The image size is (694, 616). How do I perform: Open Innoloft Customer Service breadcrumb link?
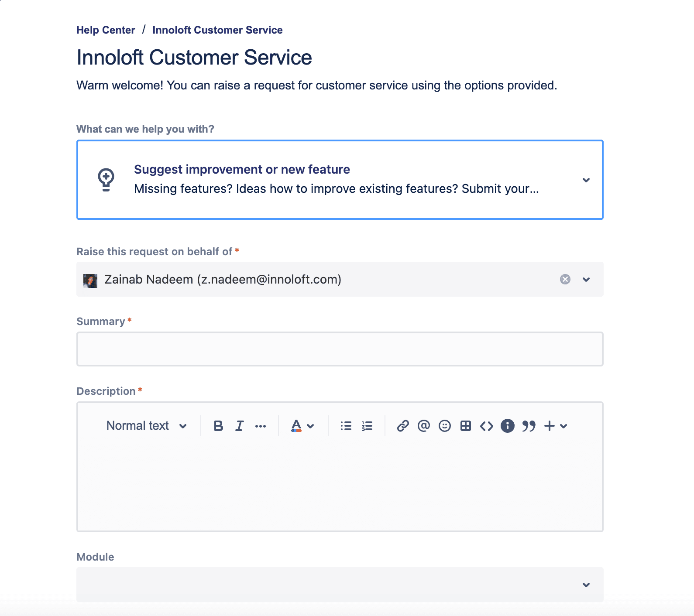(217, 30)
